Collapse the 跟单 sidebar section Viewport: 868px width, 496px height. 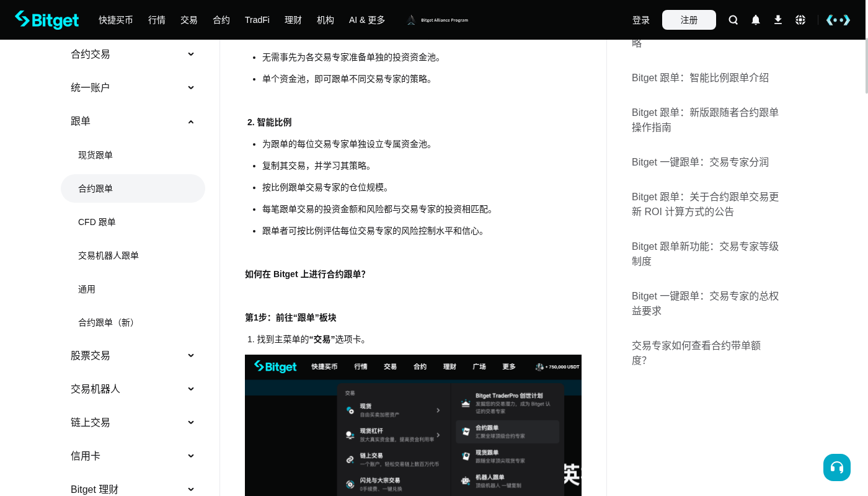(x=133, y=121)
